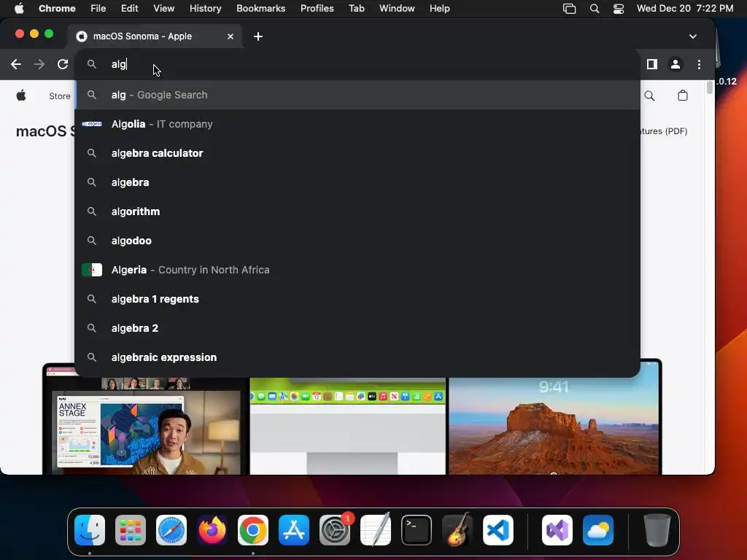This screenshot has height=560, width=747.
Task: Choose the 'algodoo' suggestion
Action: pos(357,241)
